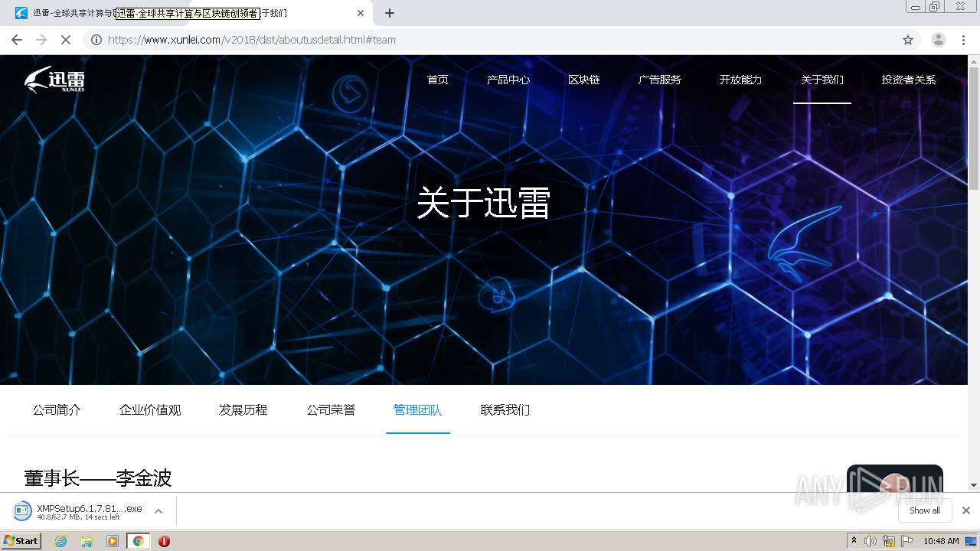
Task: Open the 区块链 navigation item
Action: 584,80
